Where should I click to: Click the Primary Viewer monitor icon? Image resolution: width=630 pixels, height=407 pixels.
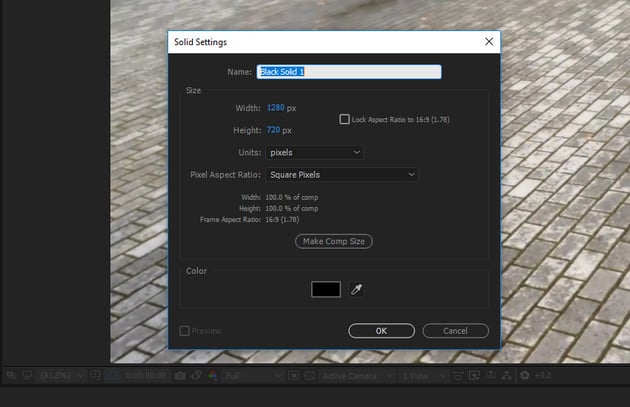[x=27, y=376]
